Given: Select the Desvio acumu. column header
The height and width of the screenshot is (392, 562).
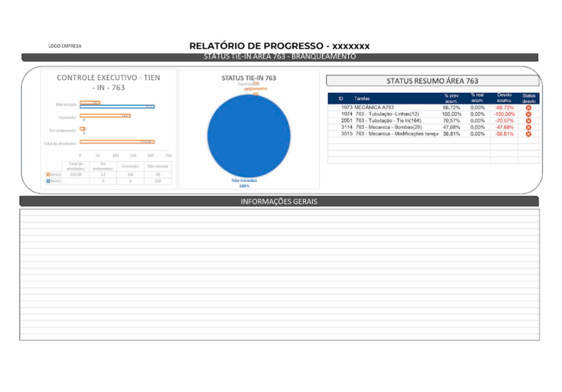Looking at the screenshot, I should [504, 98].
